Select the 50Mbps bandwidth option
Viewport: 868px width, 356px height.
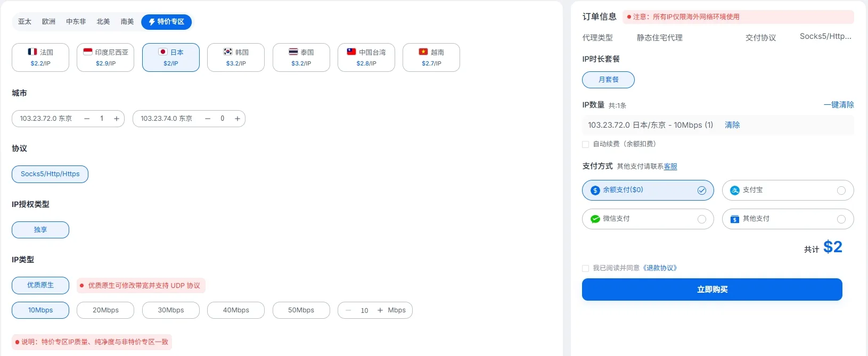tap(301, 310)
